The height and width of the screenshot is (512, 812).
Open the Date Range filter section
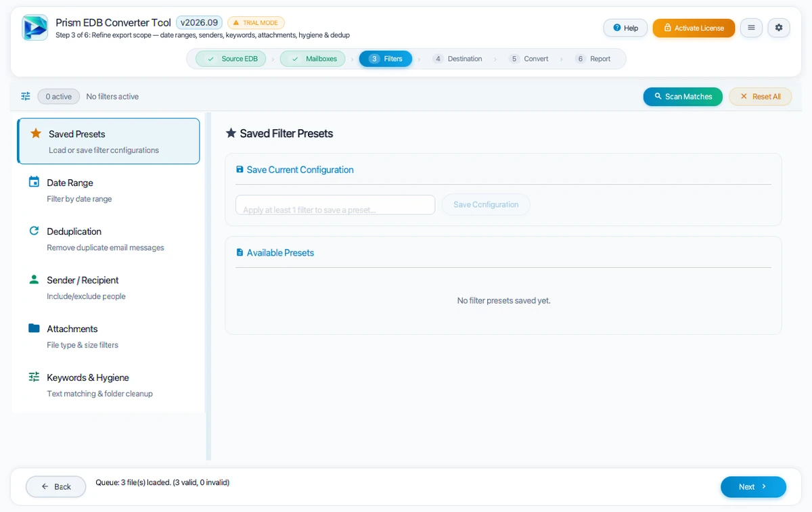click(108, 190)
